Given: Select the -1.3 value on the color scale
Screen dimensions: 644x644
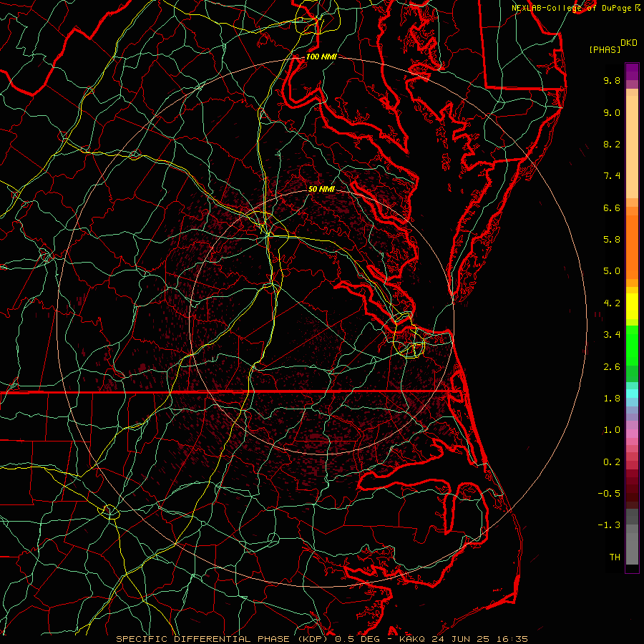Looking at the screenshot, I should click(x=609, y=525).
